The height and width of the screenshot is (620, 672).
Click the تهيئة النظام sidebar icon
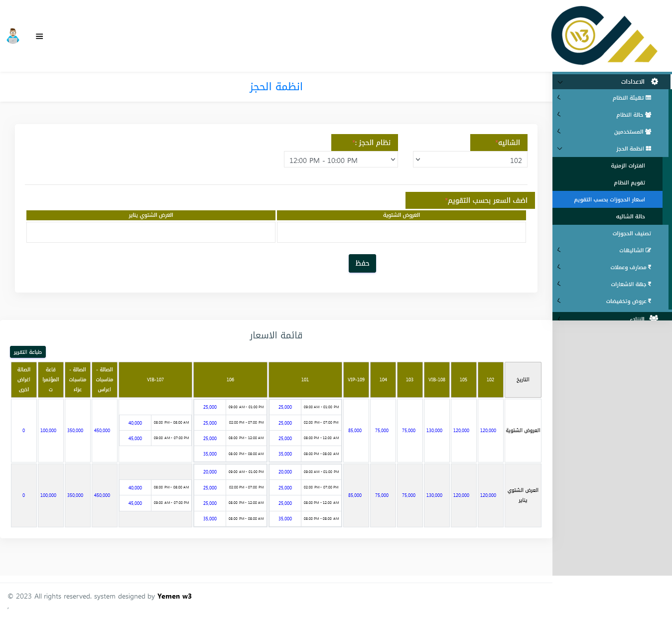pyautogui.click(x=649, y=98)
